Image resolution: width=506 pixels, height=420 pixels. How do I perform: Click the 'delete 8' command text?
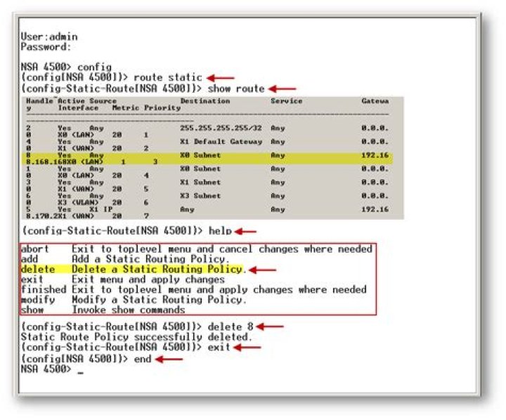click(231, 327)
